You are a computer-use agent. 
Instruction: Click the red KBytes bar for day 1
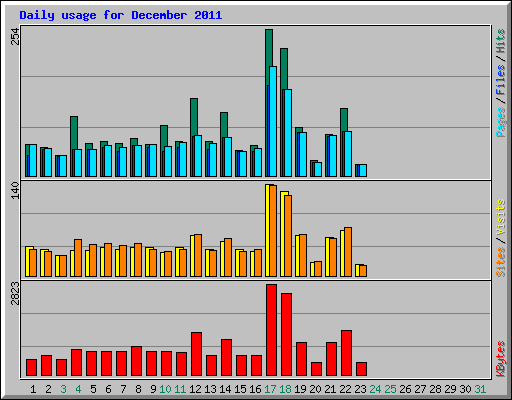point(31,368)
